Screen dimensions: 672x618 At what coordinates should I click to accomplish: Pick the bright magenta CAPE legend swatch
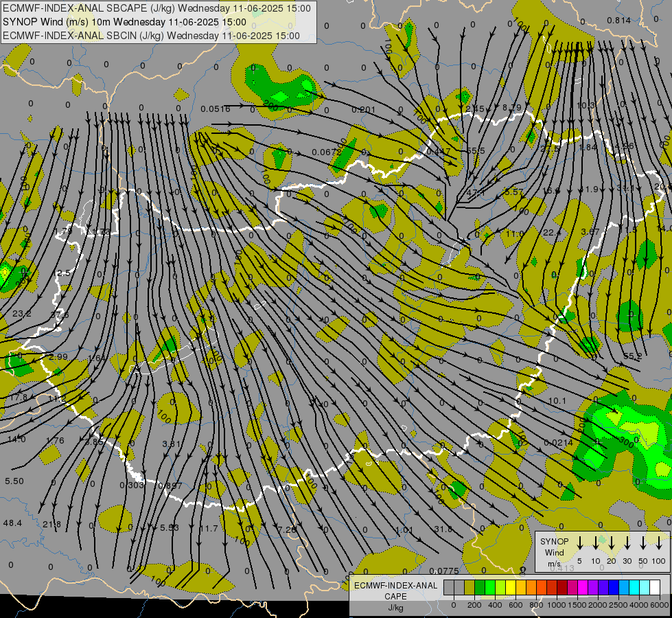(x=583, y=587)
